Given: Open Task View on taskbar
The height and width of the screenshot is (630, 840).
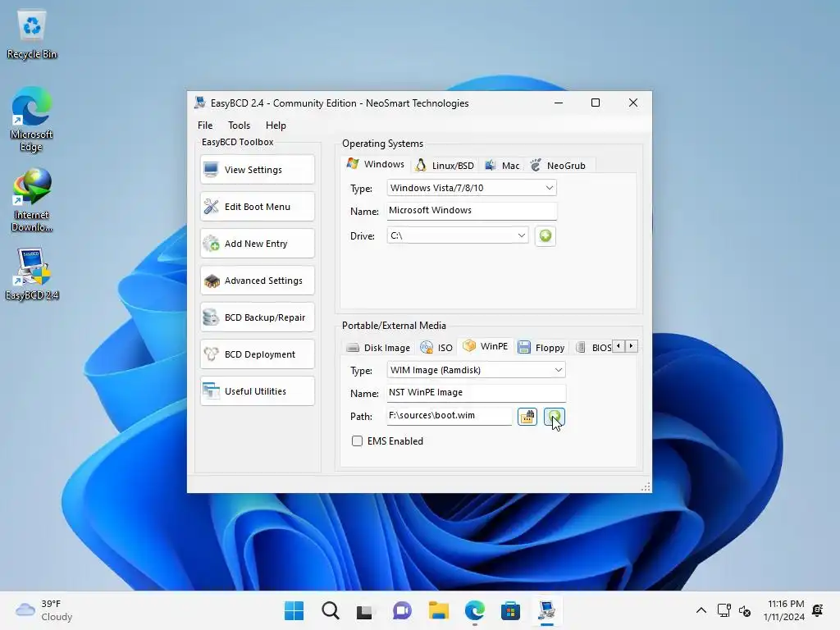Looking at the screenshot, I should pyautogui.click(x=364, y=610).
